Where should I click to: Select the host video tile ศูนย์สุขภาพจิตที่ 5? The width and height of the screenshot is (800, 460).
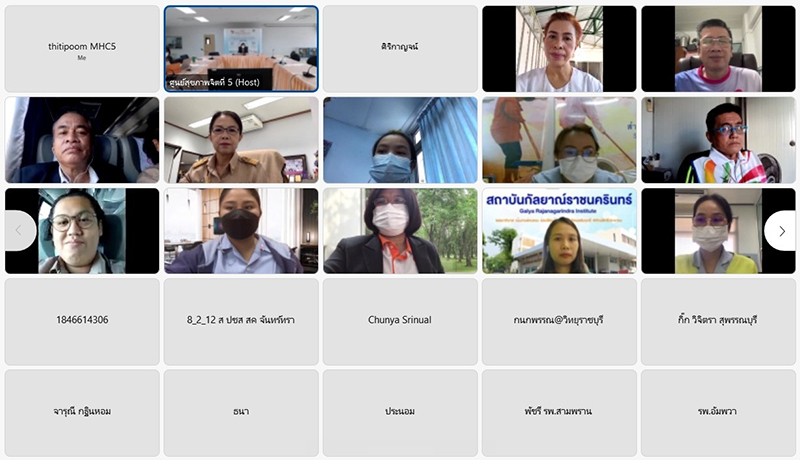point(241,49)
